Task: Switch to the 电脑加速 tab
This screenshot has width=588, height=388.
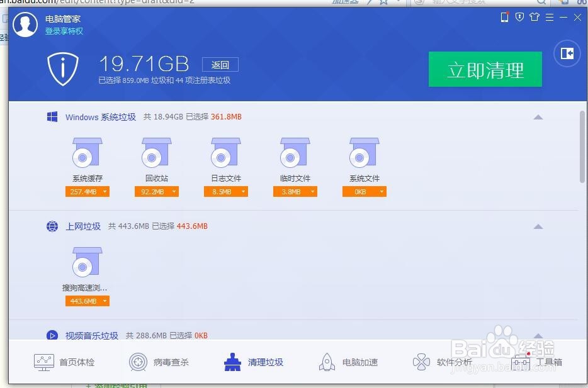Action: coord(348,362)
